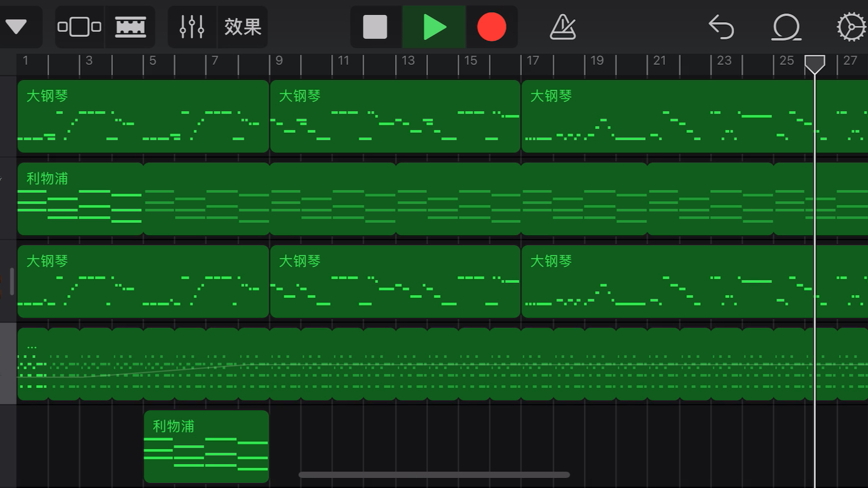Tap bar 23 on the timeline ruler
868x488 pixels.
click(x=724, y=61)
